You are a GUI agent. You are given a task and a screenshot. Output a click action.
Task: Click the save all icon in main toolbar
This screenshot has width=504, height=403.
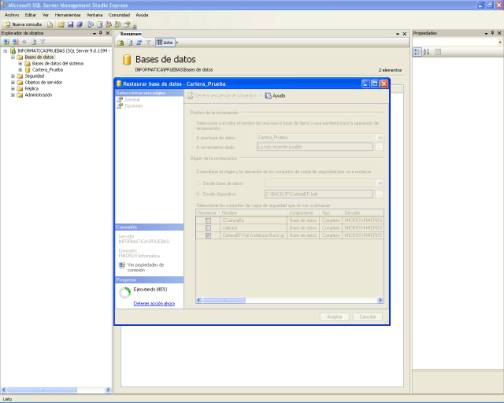[80, 24]
